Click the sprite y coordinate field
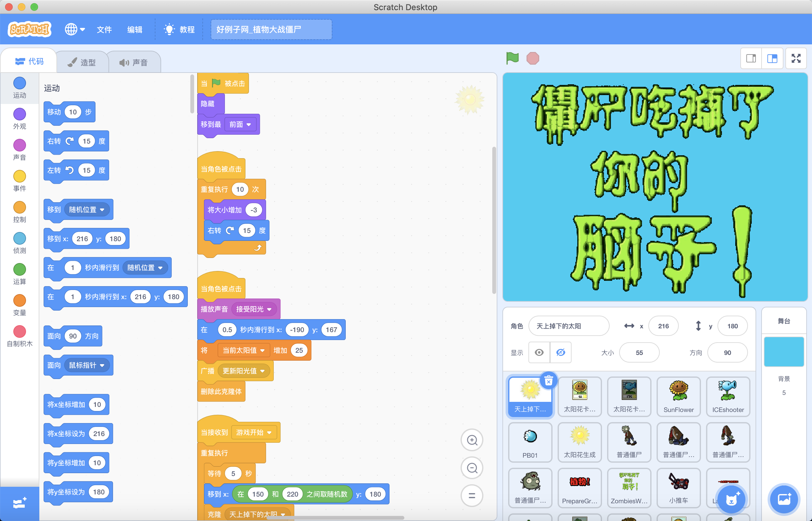The height and width of the screenshot is (521, 812). 732,326
